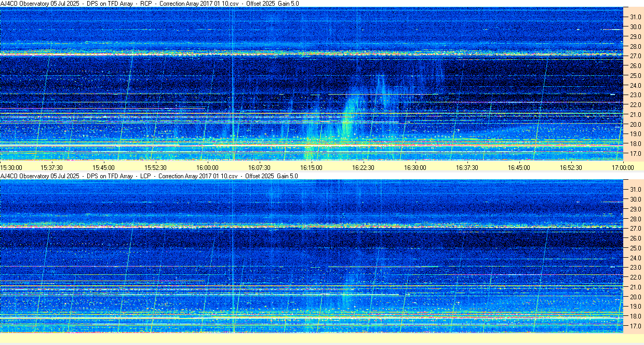Select the 21.0 frequency label in RCP panel
Viewport: 644px width, 345px height.
tap(636, 114)
